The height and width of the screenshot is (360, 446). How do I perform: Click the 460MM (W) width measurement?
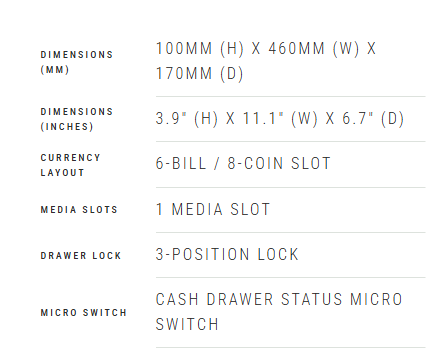point(314,49)
